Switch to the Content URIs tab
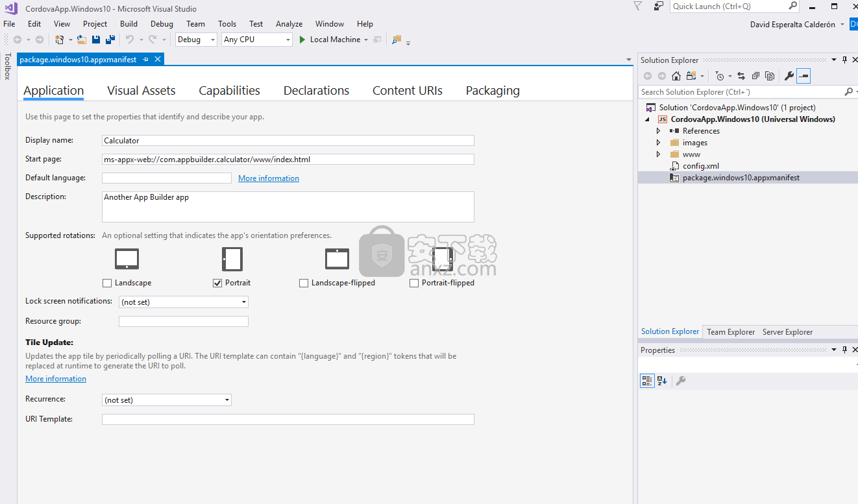This screenshot has width=858, height=504. [x=408, y=91]
